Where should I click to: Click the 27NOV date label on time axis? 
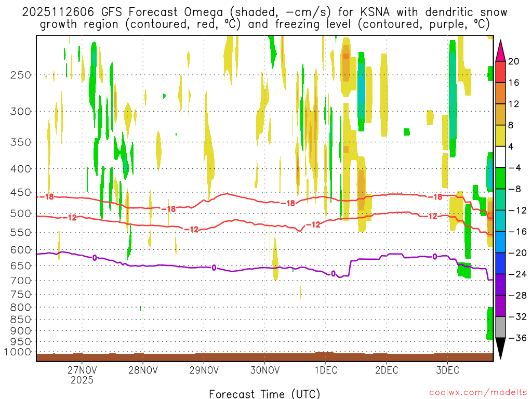click(82, 370)
